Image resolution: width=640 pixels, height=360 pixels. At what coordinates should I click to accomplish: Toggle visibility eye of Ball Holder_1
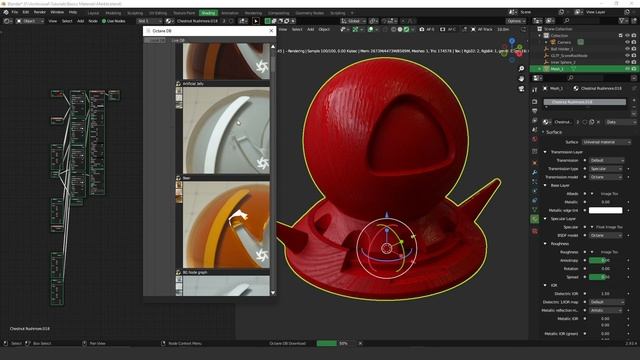coord(627,49)
